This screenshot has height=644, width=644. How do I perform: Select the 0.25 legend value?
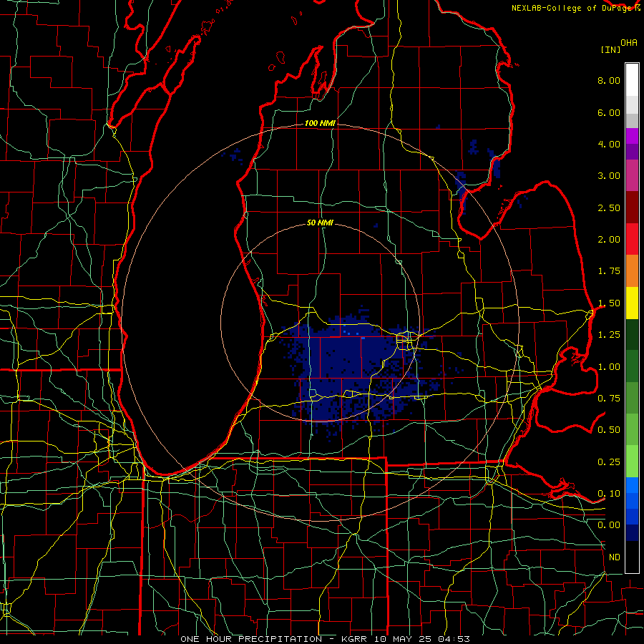609,462
